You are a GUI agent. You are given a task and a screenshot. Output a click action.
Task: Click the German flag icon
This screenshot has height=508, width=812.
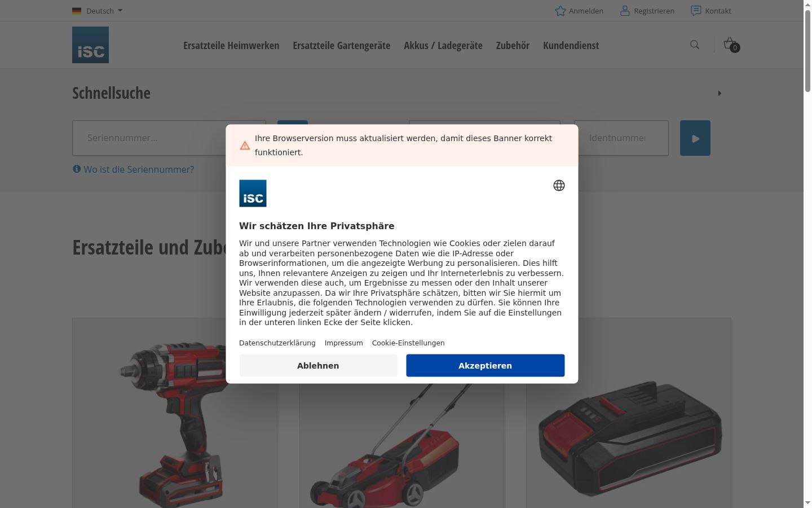[77, 11]
